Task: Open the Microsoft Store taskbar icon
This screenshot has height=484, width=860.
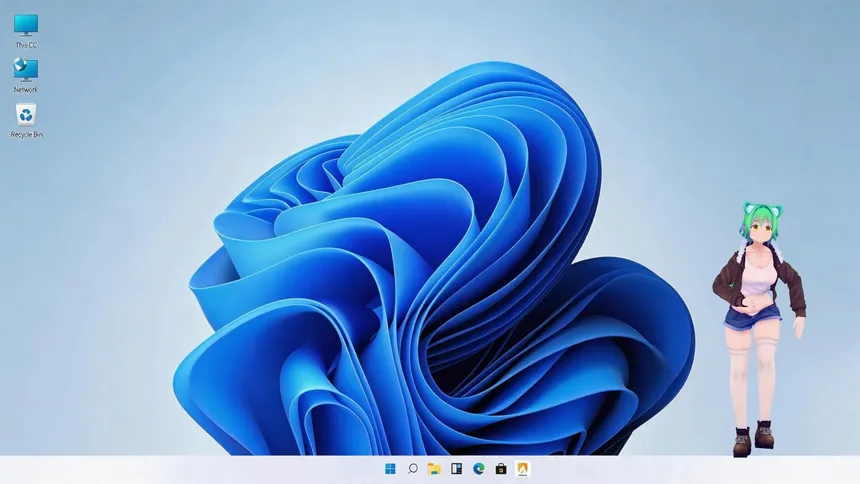Action: pos(501,468)
